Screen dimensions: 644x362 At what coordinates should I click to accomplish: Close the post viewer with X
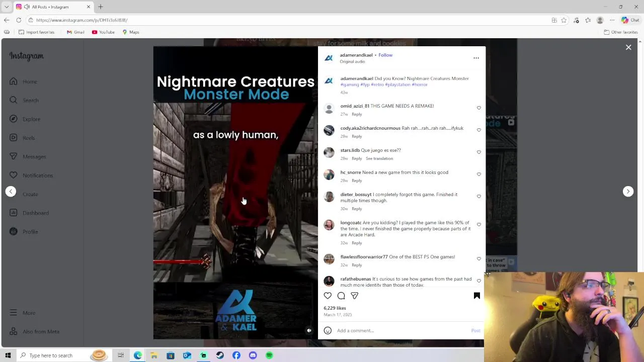(628, 47)
